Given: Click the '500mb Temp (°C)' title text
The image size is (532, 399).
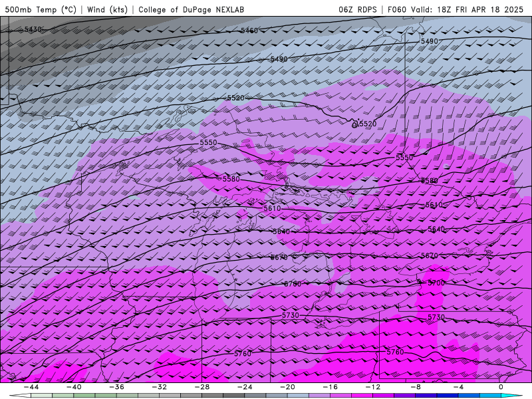Looking at the screenshot, I should coord(41,9).
